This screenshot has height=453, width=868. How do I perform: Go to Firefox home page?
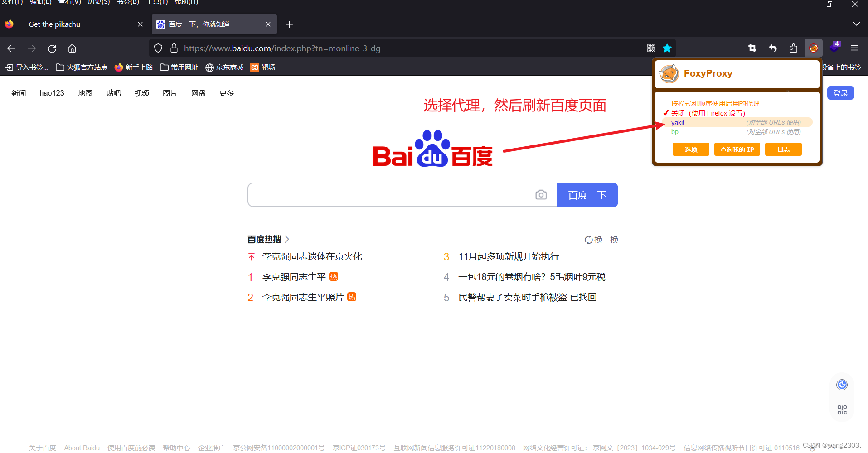tap(72, 48)
